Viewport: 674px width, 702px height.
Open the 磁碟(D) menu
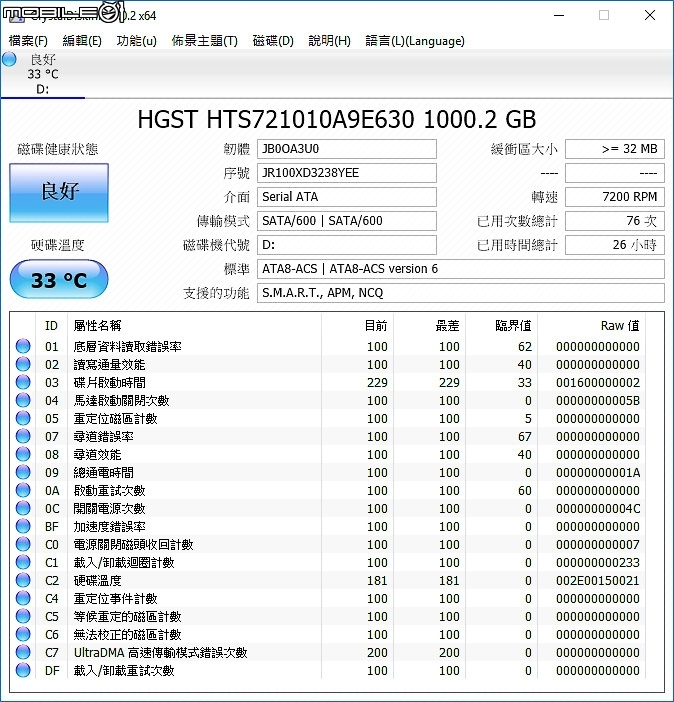pyautogui.click(x=273, y=41)
